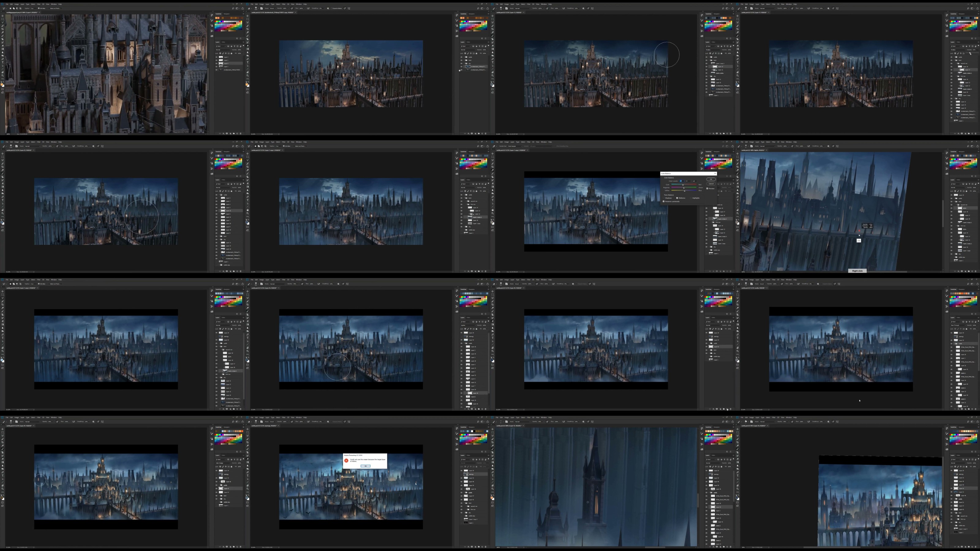Select the Move tool in the Color Balance window
The width and height of the screenshot is (980, 551).
click(493, 153)
